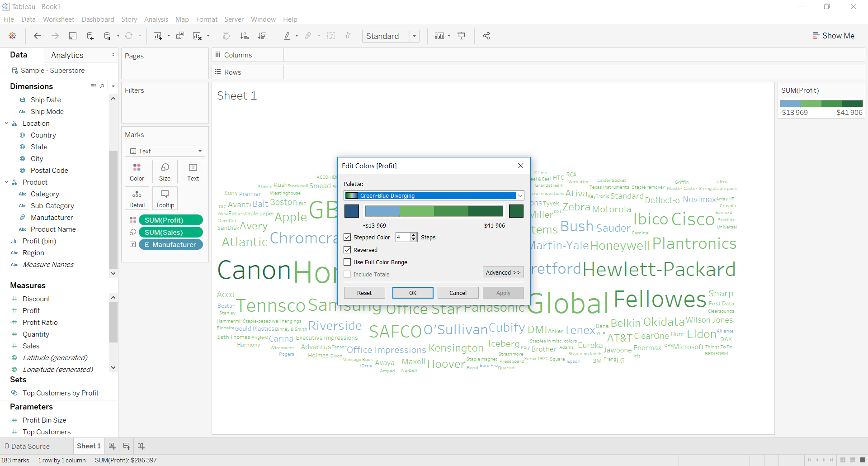Click the new dashboard tab icon
The height and width of the screenshot is (466, 868).
pyautogui.click(x=127, y=446)
